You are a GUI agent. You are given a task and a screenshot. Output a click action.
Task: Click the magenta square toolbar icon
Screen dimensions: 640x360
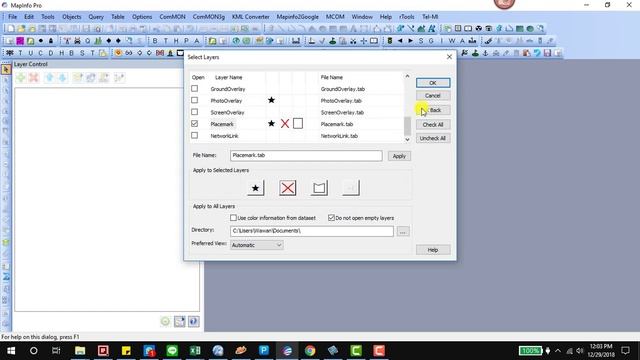coord(20,41)
